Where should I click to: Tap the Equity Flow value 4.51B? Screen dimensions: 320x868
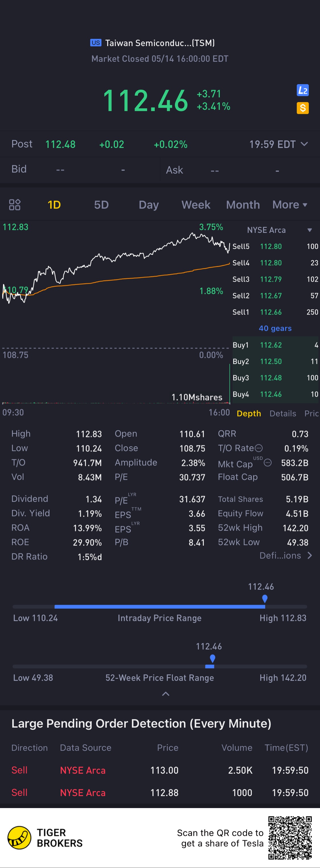pyautogui.click(x=297, y=513)
